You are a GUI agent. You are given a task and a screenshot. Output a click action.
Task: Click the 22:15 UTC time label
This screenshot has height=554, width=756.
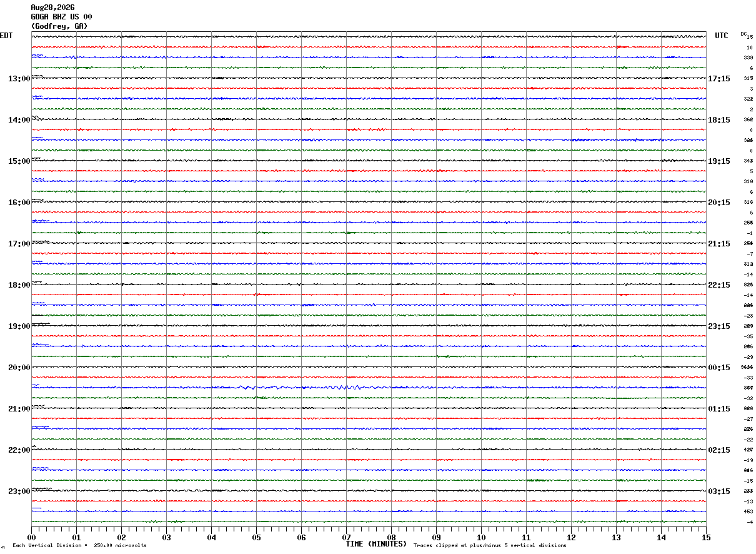719,285
